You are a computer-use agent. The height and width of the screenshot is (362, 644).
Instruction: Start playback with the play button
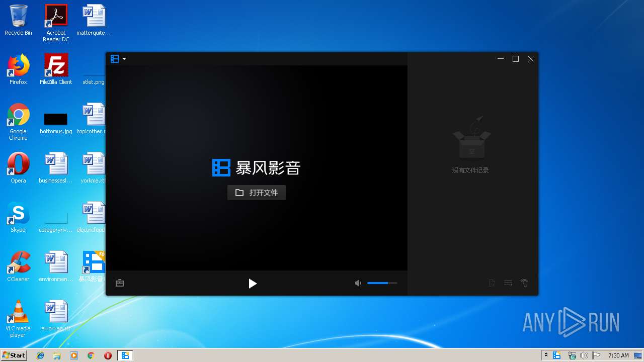pos(253,284)
